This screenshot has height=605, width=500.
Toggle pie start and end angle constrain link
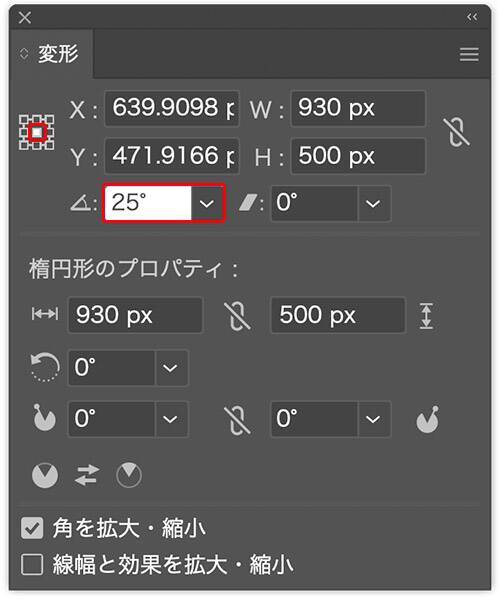click(x=237, y=419)
